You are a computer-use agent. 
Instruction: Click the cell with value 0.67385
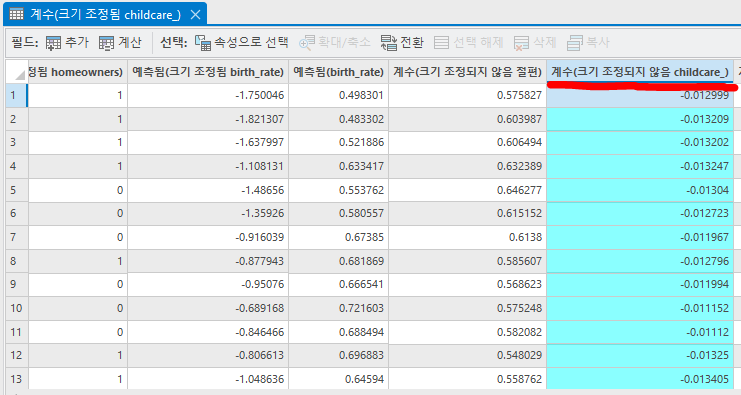click(338, 237)
